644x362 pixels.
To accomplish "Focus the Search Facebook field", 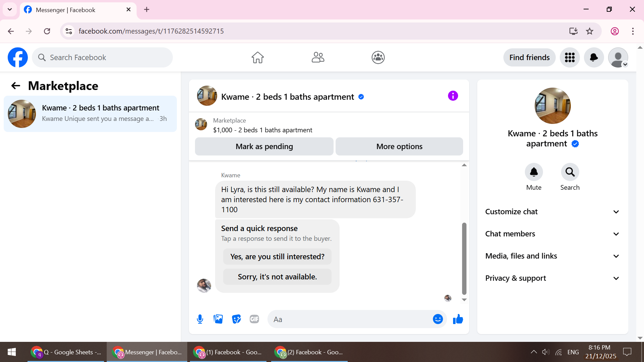I will tap(102, 57).
